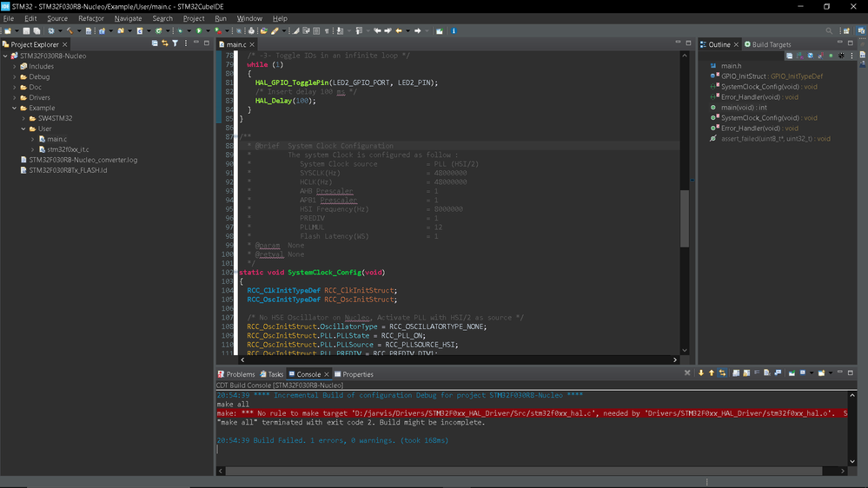The height and width of the screenshot is (488, 868).
Task: Switch to the Properties tab
Action: pyautogui.click(x=354, y=374)
